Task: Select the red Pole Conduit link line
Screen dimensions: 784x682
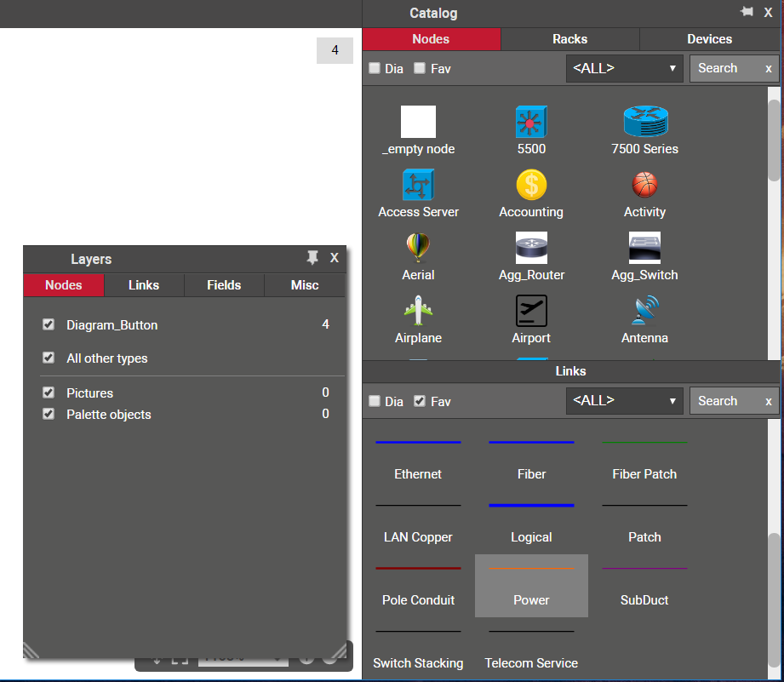Action: (x=418, y=568)
